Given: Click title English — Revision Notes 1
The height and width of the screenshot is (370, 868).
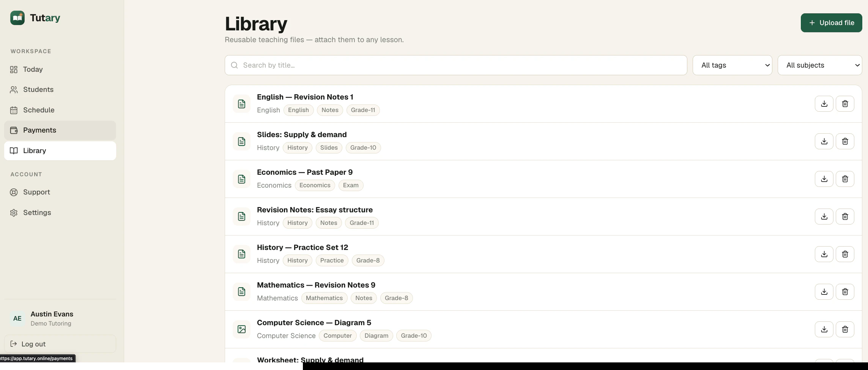Looking at the screenshot, I should 305,97.
